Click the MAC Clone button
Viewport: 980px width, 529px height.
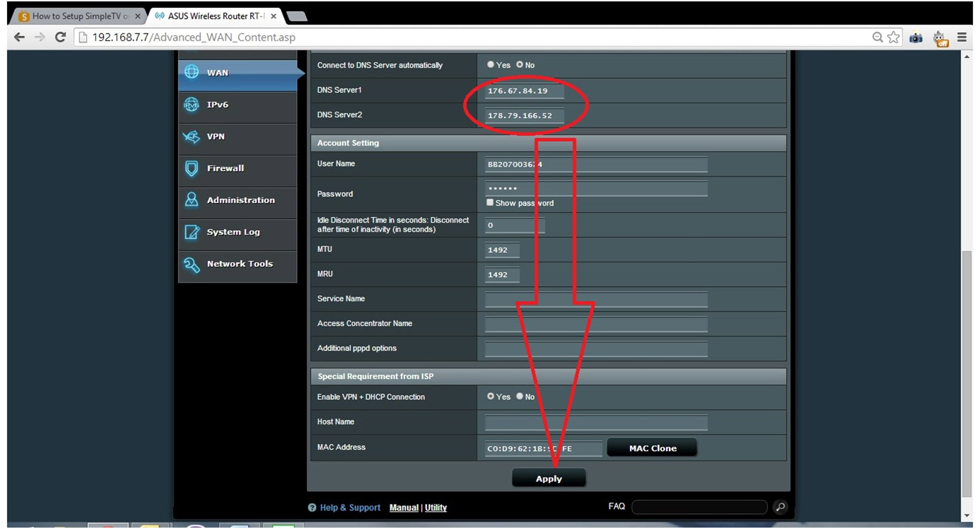pyautogui.click(x=652, y=448)
